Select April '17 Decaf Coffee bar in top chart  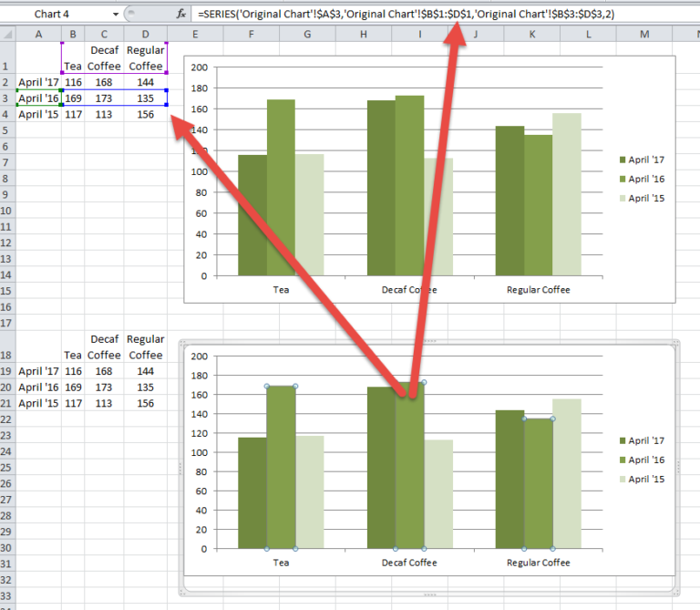[x=381, y=188]
